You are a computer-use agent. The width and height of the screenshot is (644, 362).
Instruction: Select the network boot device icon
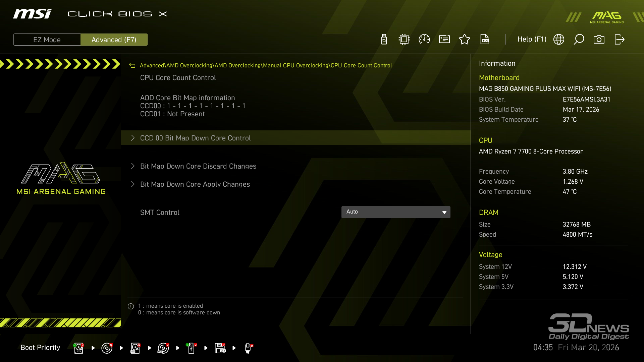248,348
